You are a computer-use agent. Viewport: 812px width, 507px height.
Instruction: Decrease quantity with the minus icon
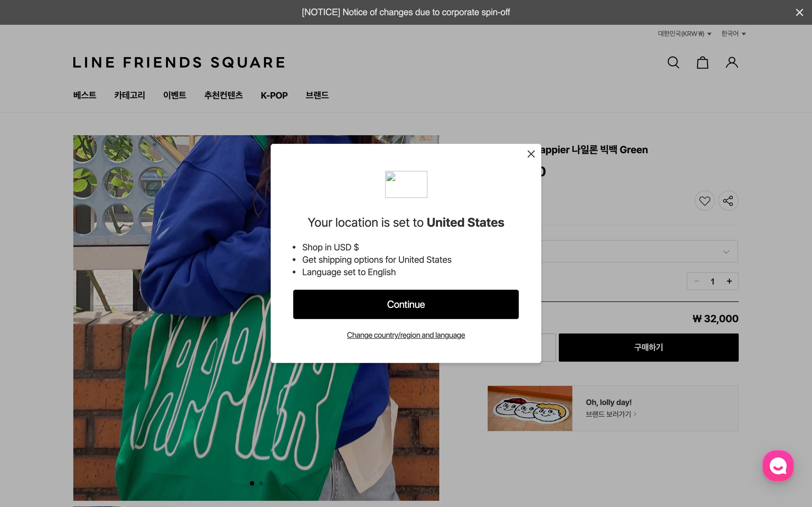697,281
